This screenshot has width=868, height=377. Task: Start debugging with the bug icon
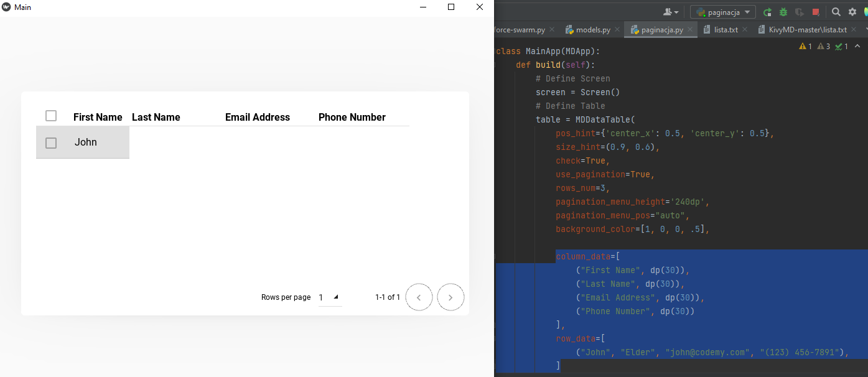coord(783,11)
